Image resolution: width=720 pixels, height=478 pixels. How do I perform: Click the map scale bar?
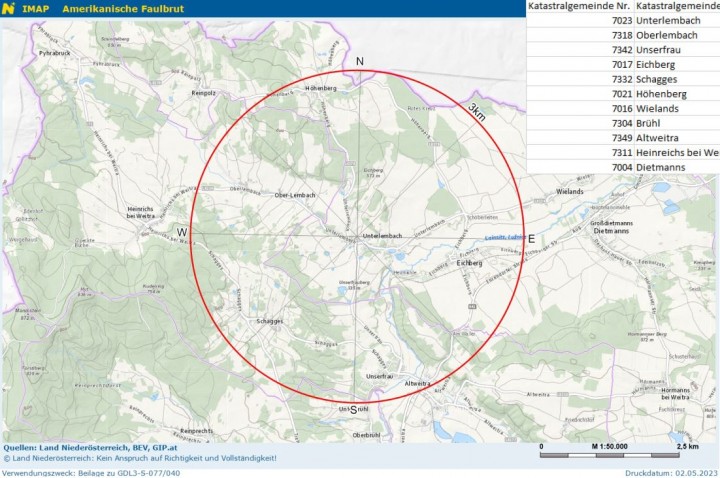pos(610,456)
